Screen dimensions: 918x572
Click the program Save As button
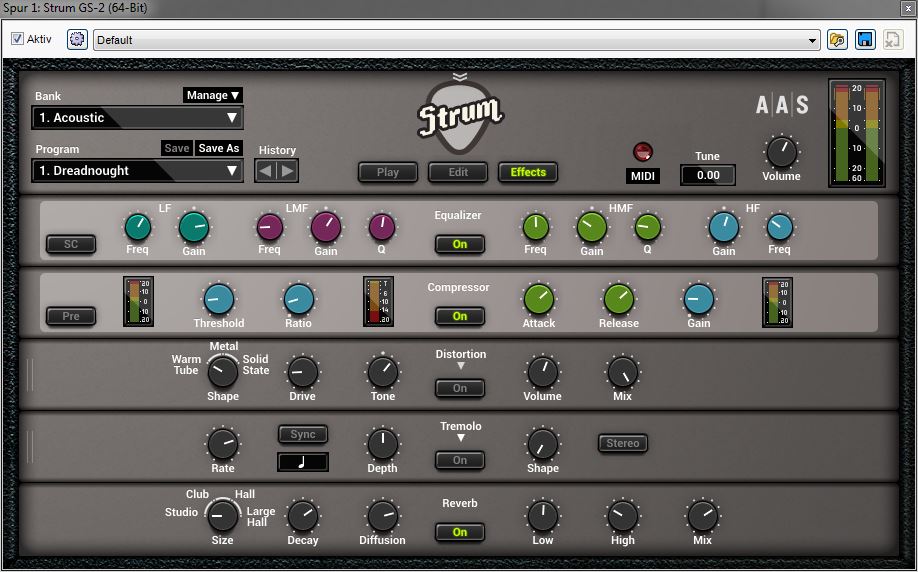pos(218,148)
